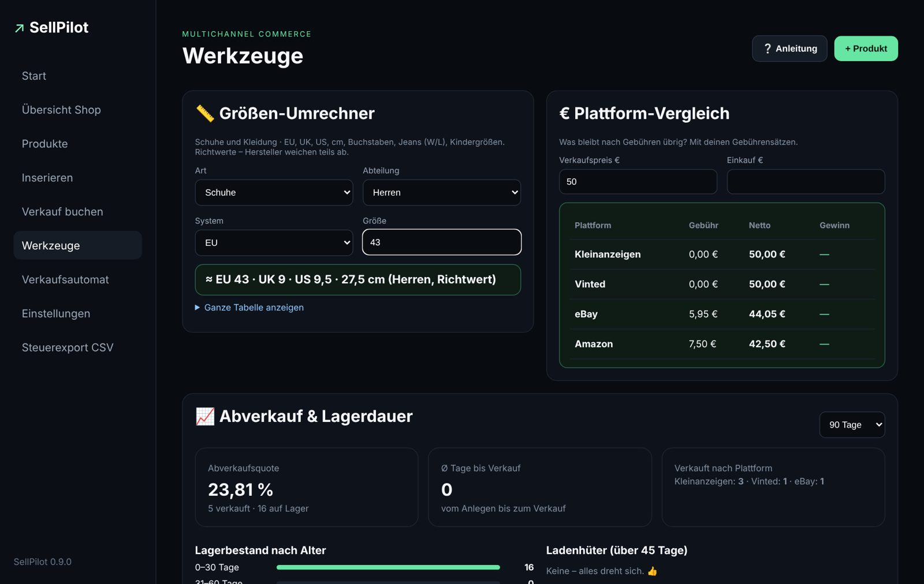Click the empty Einkauf € input field
924x584 pixels.
[806, 182]
